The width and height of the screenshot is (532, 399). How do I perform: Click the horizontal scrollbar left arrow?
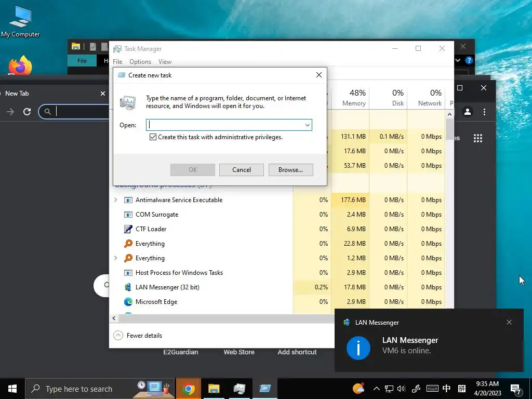(114, 318)
